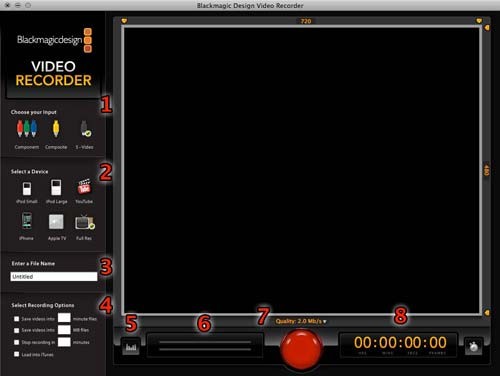Select the Apple TV preset icon

tap(56, 222)
